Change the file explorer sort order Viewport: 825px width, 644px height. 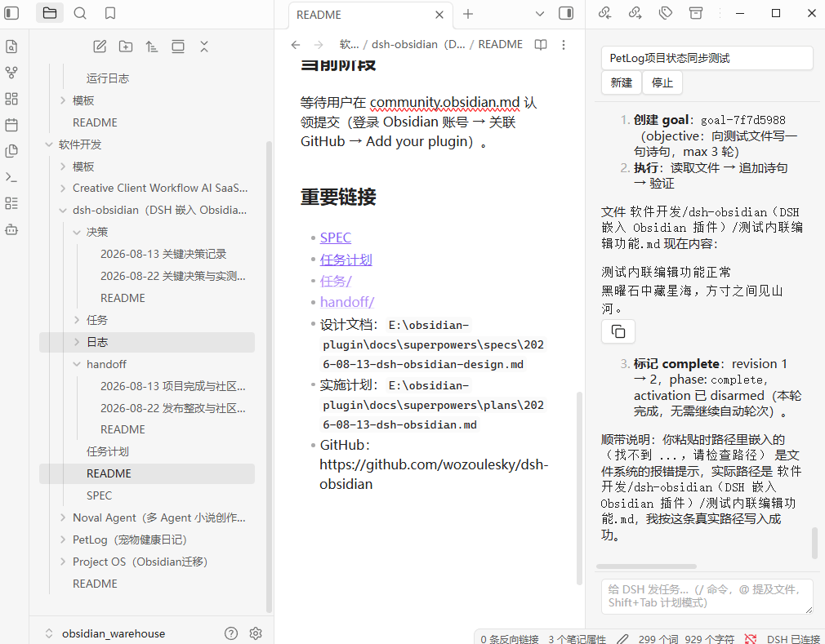click(x=152, y=47)
